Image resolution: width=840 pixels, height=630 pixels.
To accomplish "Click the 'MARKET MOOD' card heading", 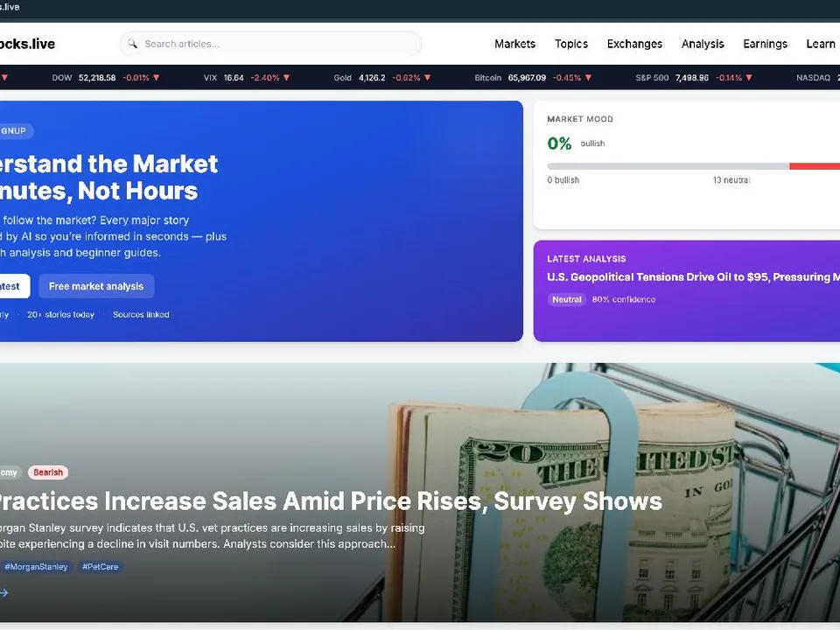I will coord(580,119).
